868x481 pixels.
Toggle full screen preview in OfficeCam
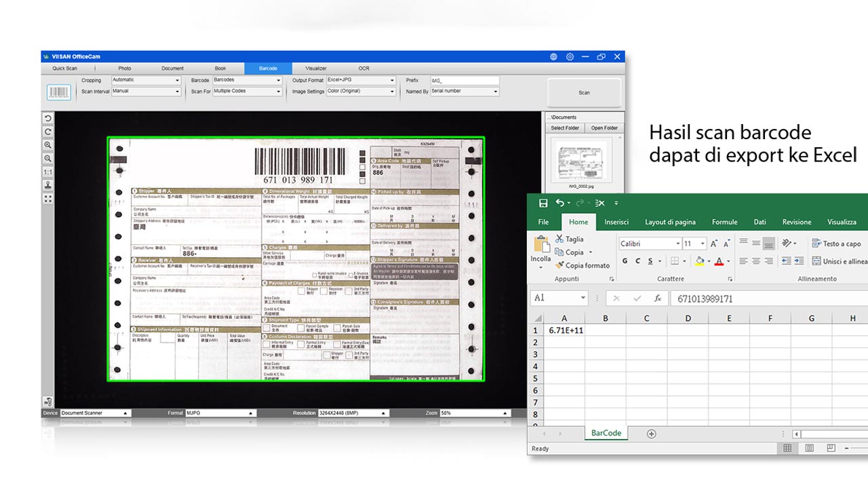coord(48,199)
